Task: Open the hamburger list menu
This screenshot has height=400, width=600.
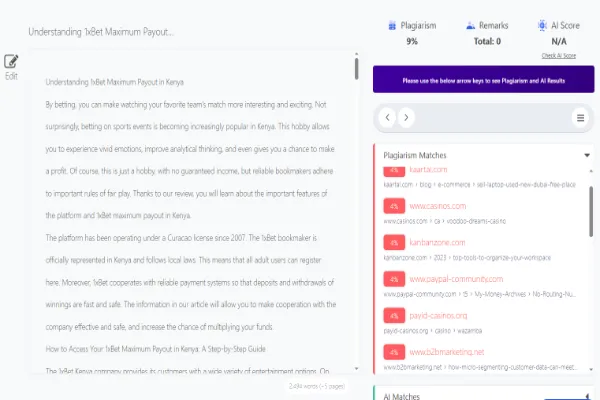Action: click(x=580, y=118)
